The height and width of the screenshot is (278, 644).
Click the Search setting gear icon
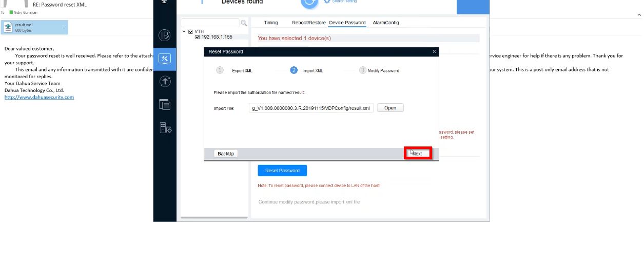coord(327,2)
